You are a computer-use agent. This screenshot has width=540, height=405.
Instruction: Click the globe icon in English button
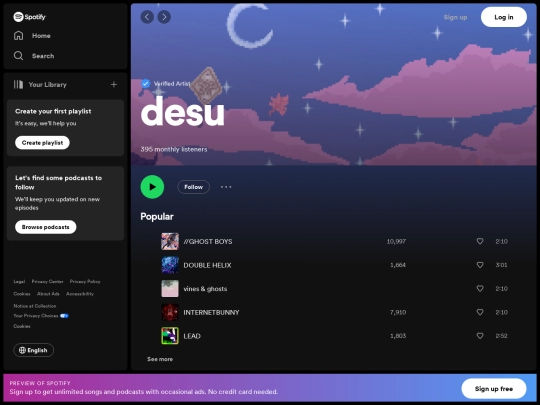tap(22, 350)
